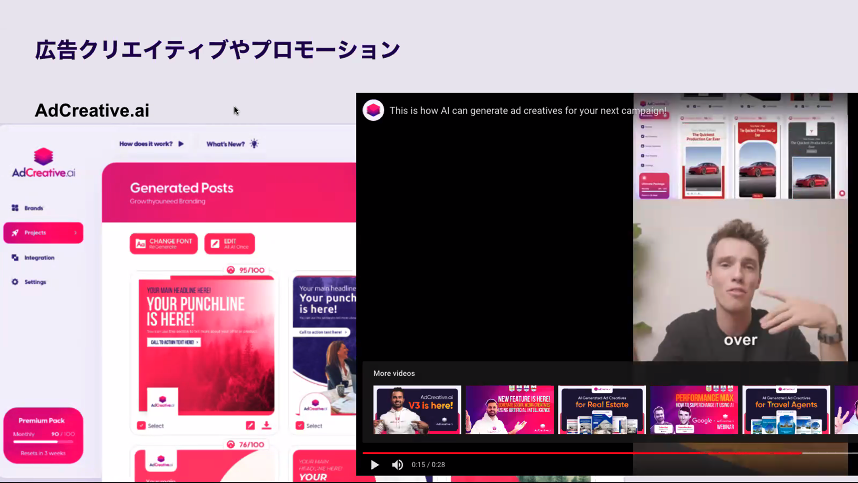Check Select on the purple punchline post
Screen dimensions: 858x483
pyautogui.click(x=300, y=426)
